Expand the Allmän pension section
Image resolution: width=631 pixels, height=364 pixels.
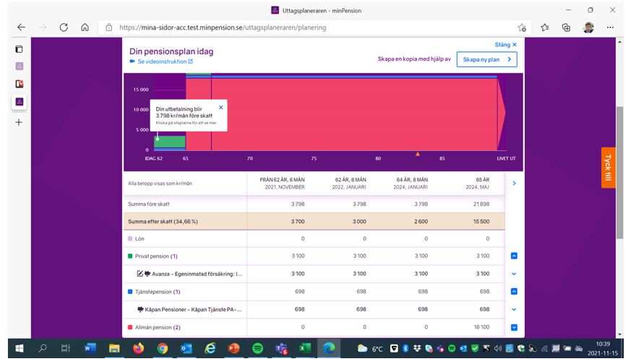pyautogui.click(x=514, y=327)
